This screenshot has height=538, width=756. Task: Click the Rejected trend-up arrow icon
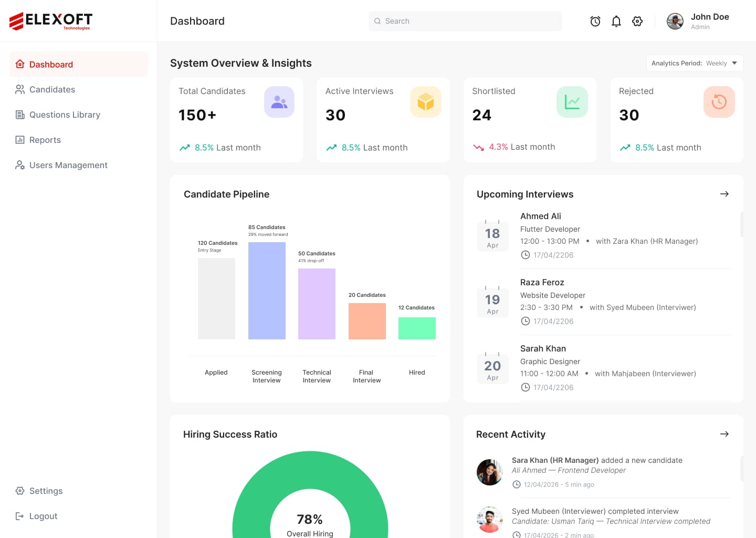click(x=625, y=148)
